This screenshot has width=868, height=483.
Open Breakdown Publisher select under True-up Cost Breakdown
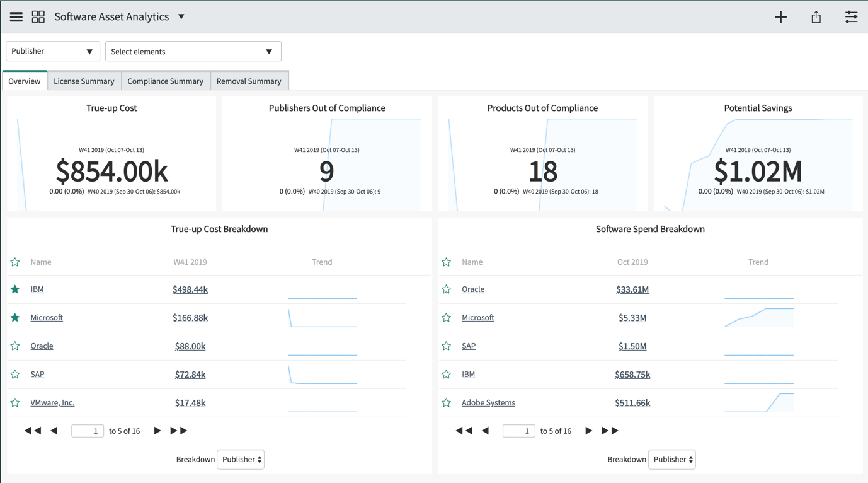click(241, 460)
